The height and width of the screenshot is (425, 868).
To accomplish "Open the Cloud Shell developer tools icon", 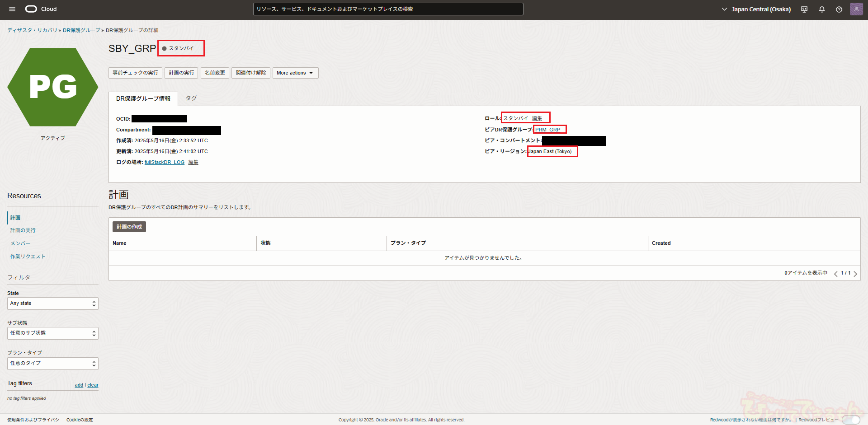I will [x=804, y=9].
